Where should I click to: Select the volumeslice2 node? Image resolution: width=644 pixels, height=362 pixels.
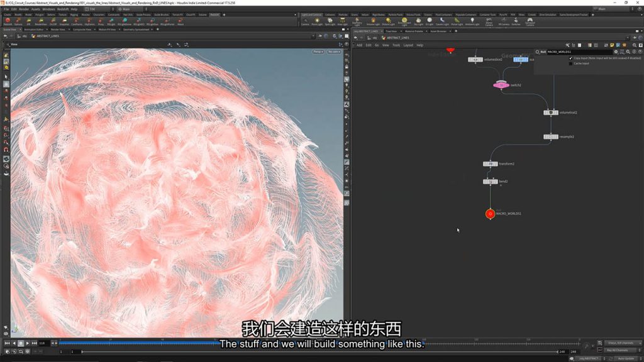[x=475, y=60]
